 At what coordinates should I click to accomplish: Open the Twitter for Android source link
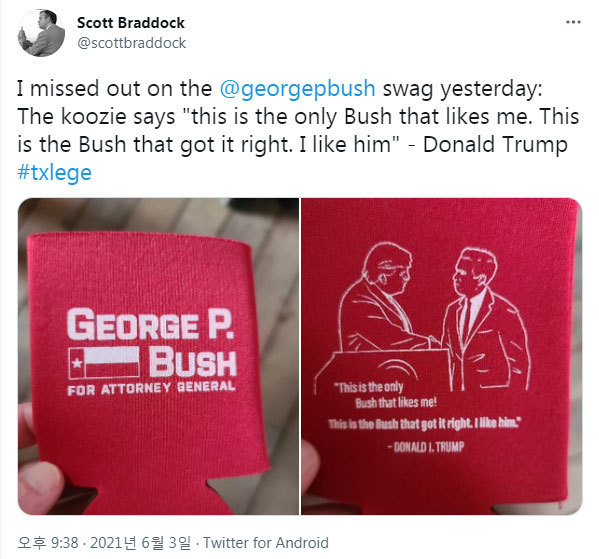coord(266,543)
